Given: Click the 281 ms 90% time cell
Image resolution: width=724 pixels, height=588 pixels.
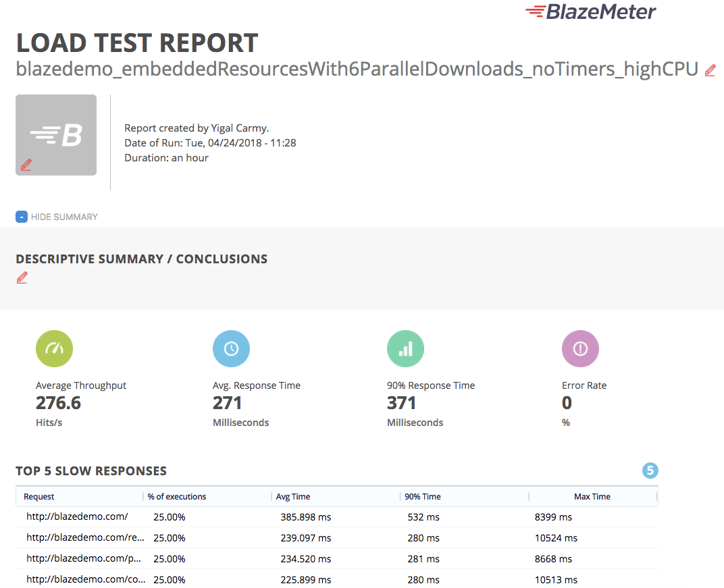Looking at the screenshot, I should (x=423, y=558).
